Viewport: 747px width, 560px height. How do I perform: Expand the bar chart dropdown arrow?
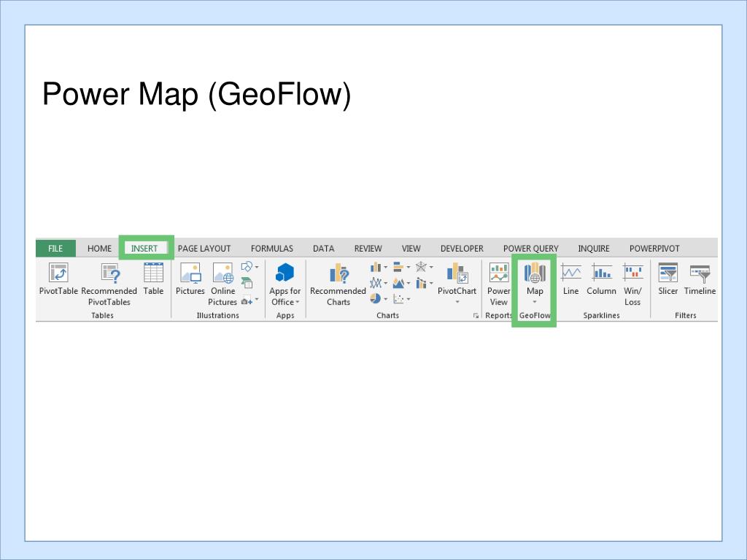click(x=409, y=267)
